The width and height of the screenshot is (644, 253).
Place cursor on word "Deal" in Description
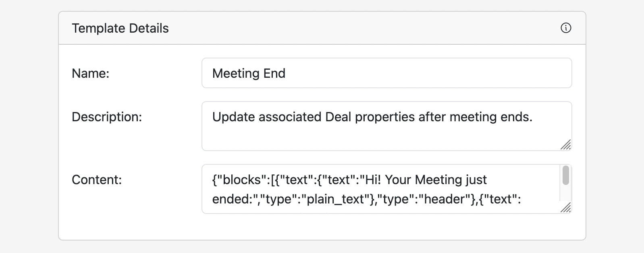(338, 117)
